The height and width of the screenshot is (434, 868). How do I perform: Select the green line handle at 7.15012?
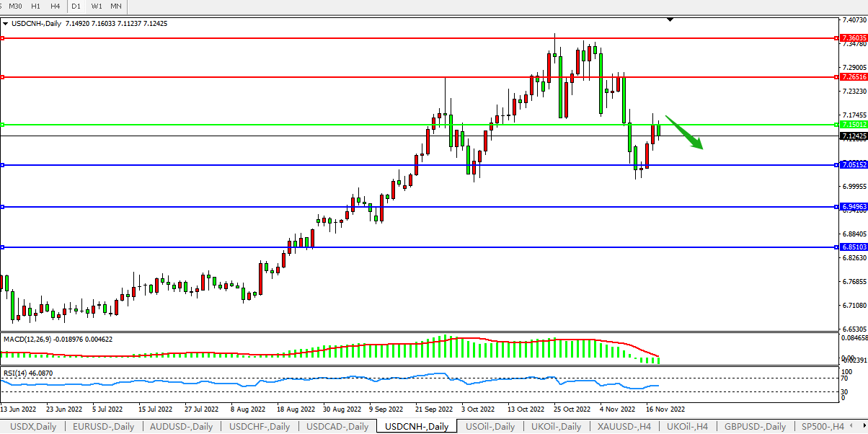click(x=3, y=125)
